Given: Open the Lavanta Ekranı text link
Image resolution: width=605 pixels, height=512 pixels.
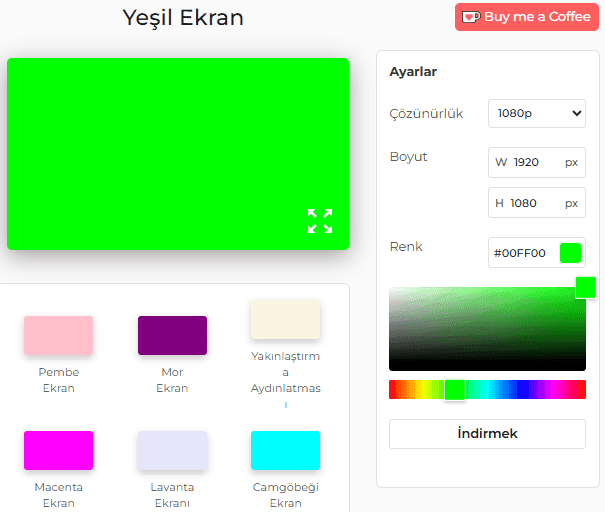Looking at the screenshot, I should pos(172,495).
